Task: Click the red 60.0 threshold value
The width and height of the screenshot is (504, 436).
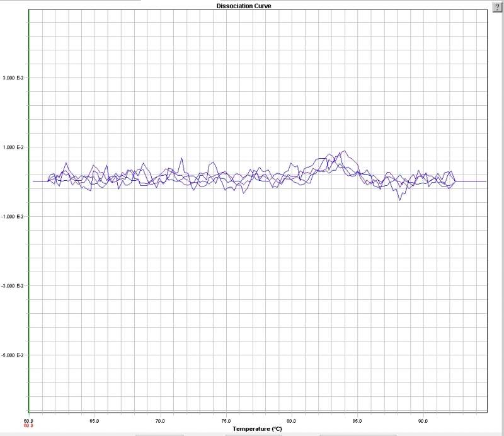Action: click(28, 426)
